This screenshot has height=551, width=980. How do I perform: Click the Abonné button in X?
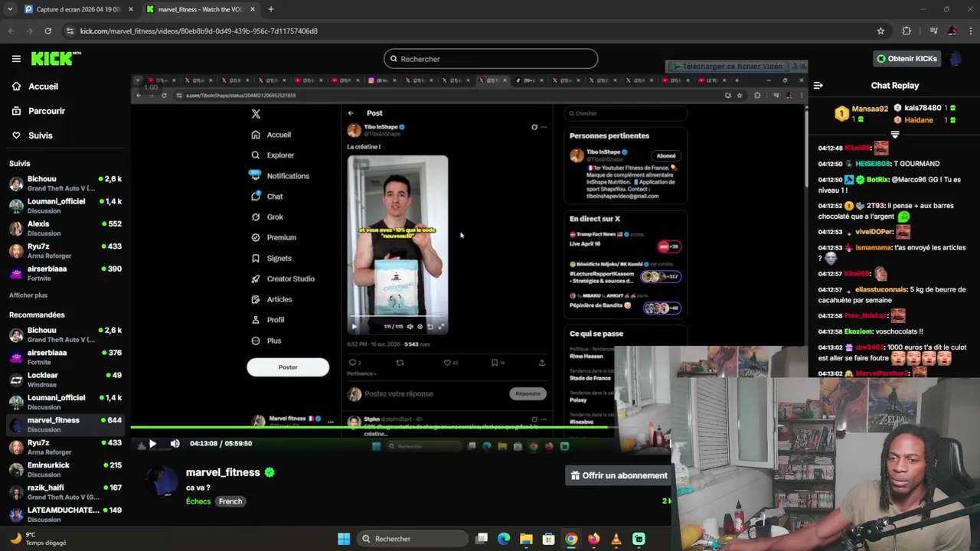coord(666,156)
